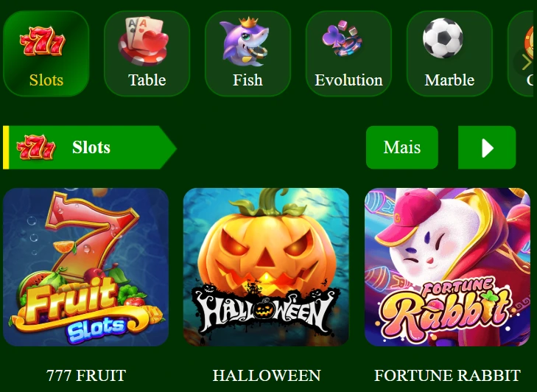Click the Slots section header banner
Screen dimensions: 537x392
coord(90,147)
